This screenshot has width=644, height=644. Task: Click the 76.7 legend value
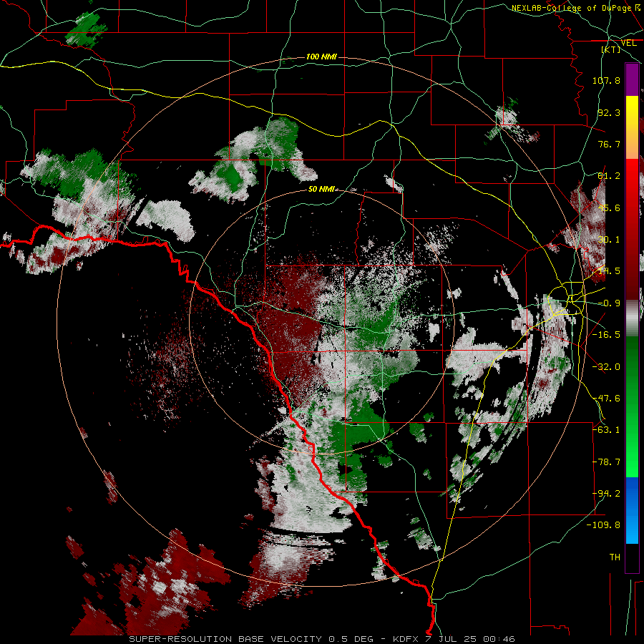609,144
